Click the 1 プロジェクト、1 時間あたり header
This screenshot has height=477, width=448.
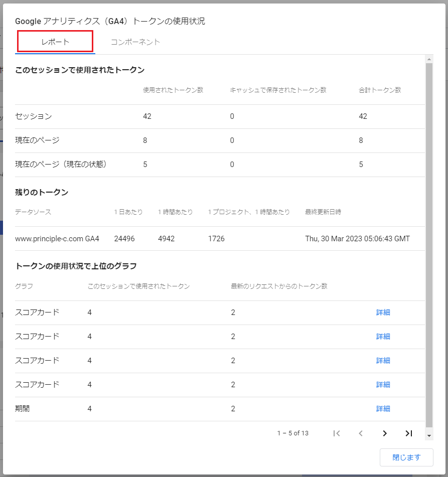[x=249, y=212]
